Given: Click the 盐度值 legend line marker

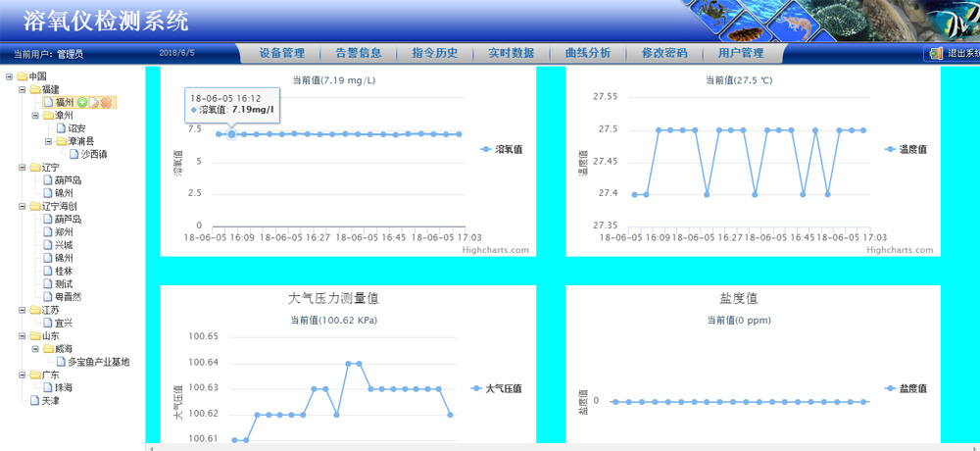Looking at the screenshot, I should (889, 388).
